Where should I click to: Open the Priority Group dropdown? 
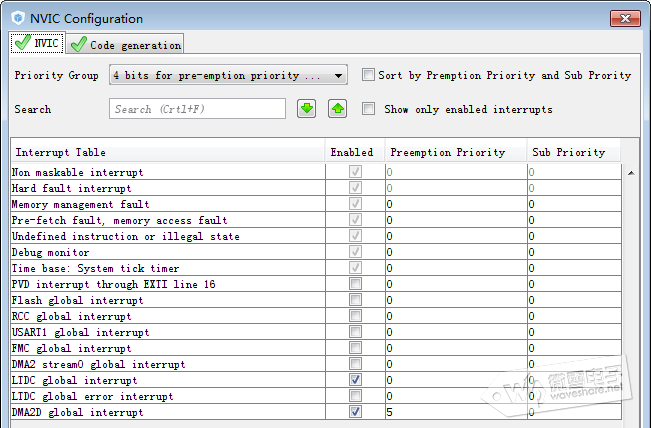(x=228, y=75)
